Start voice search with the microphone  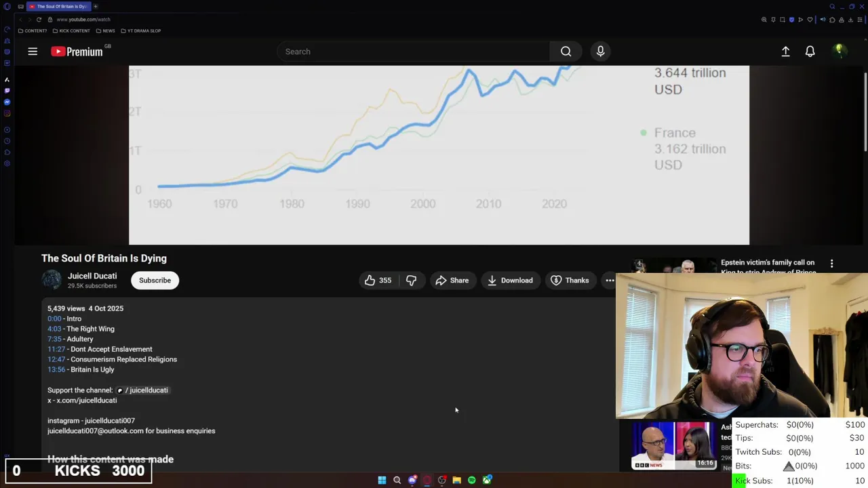[600, 52]
